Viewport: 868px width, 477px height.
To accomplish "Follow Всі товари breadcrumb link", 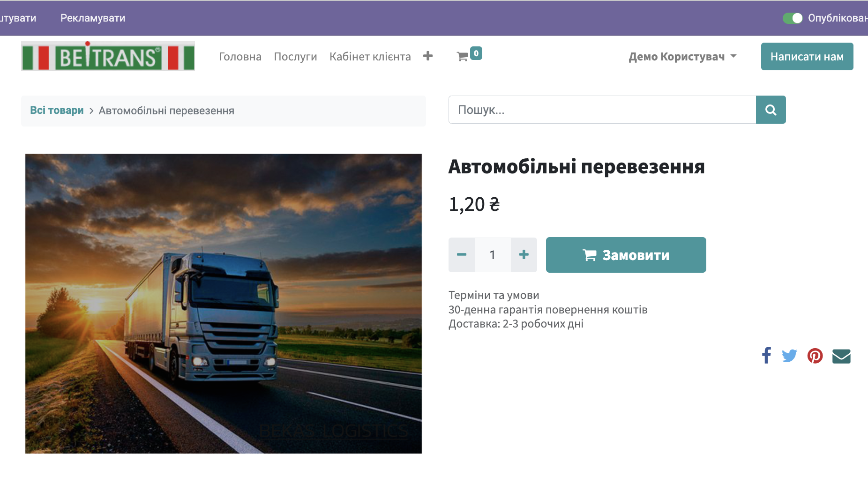I will (57, 111).
